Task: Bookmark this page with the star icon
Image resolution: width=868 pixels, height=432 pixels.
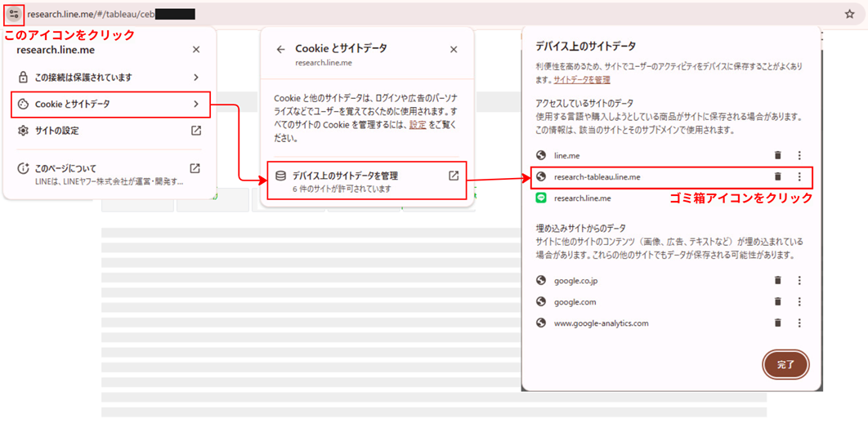Action: point(850,14)
